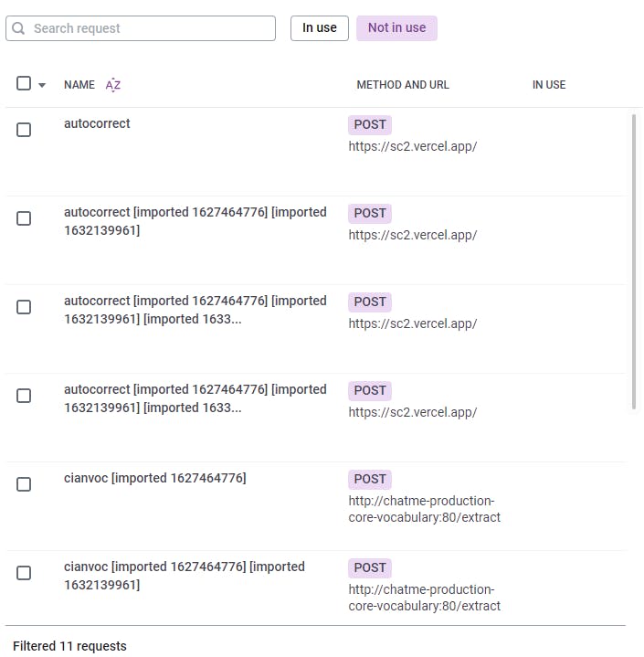This screenshot has width=644, height=657.
Task: Check the first autocorrect request checkbox
Action: point(24,130)
